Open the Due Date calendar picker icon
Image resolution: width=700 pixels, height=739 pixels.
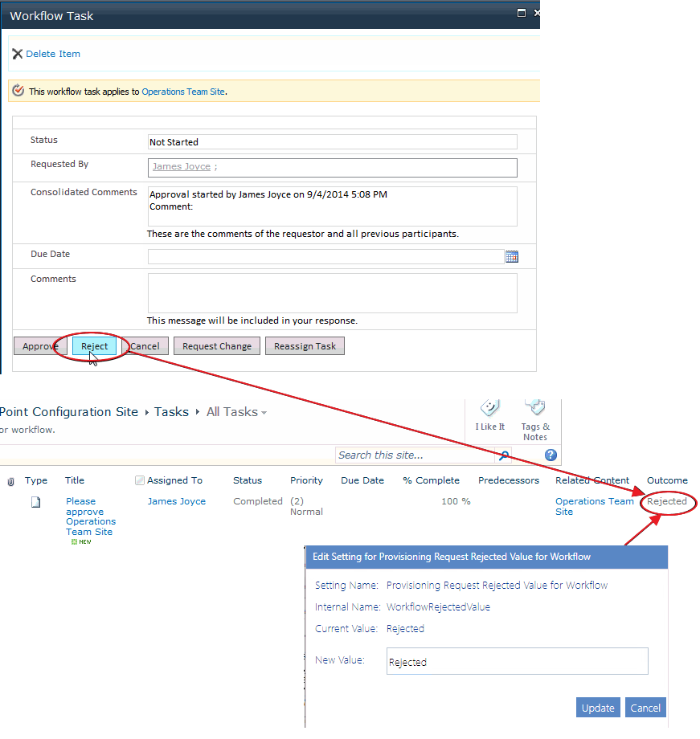click(x=512, y=255)
